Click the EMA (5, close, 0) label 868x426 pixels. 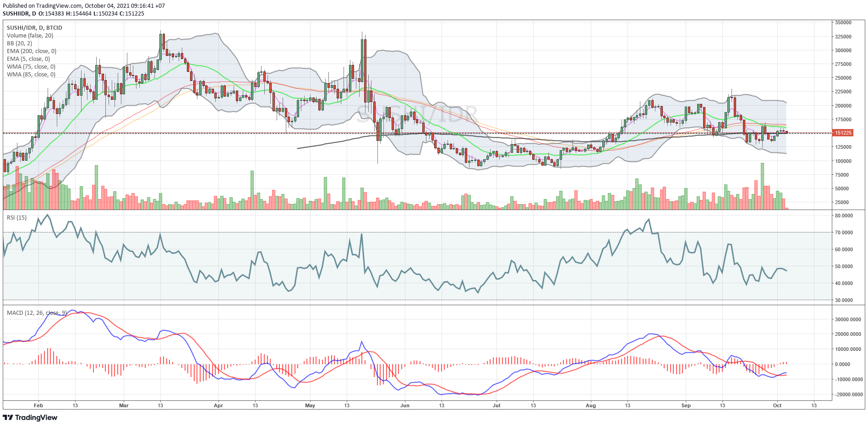pos(28,59)
